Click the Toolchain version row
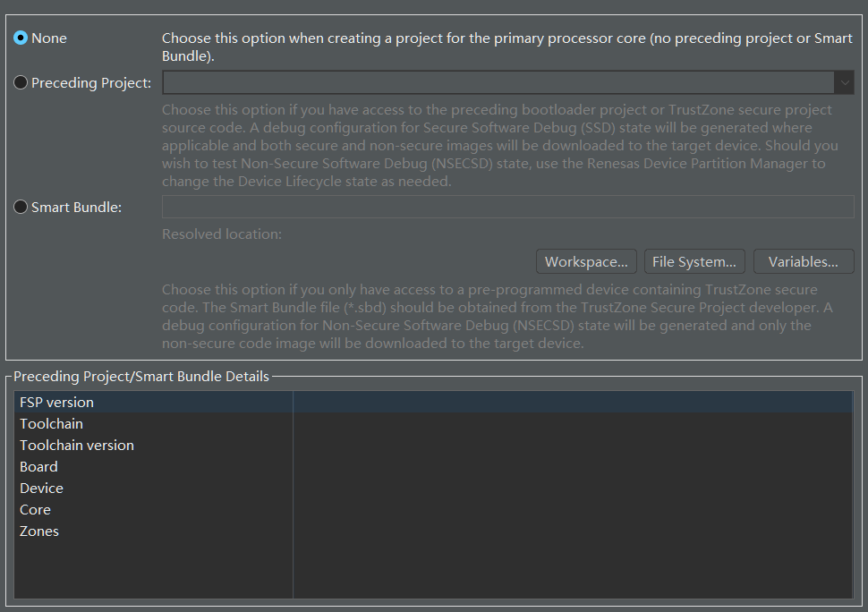The height and width of the screenshot is (612, 868). click(433, 446)
